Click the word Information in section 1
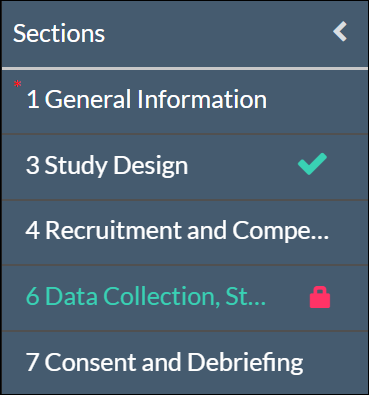The height and width of the screenshot is (395, 369). click(202, 99)
